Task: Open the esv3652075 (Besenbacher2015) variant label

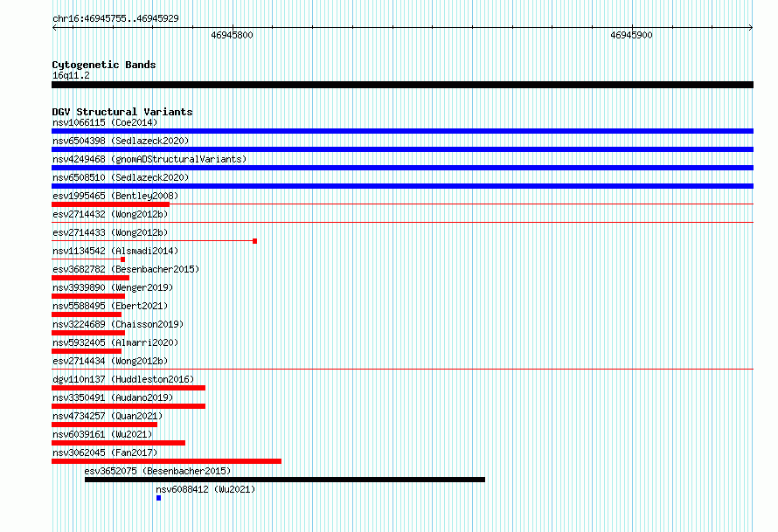Action: (x=157, y=471)
